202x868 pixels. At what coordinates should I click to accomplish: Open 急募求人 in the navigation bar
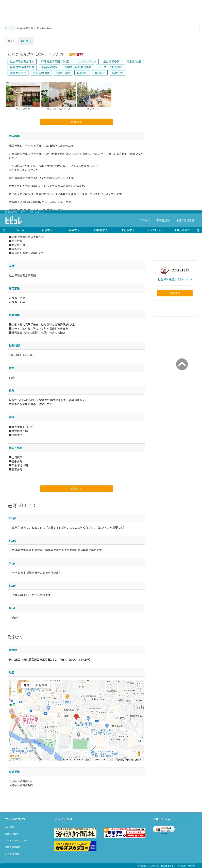[74, 230]
